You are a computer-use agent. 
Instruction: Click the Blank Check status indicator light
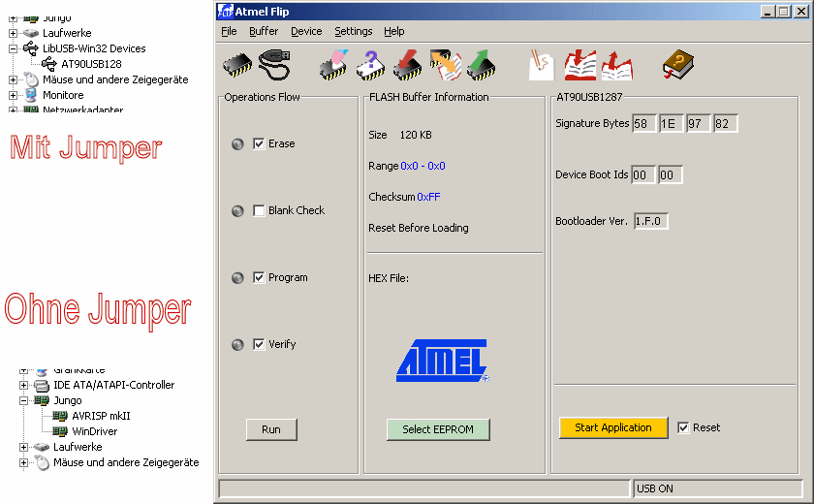(x=237, y=211)
